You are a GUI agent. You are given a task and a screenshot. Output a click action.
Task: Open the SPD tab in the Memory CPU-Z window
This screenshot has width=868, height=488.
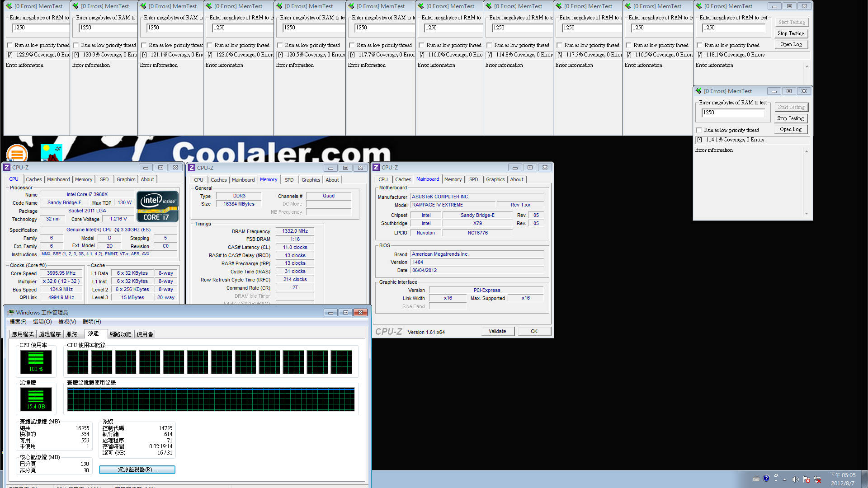[x=289, y=180]
